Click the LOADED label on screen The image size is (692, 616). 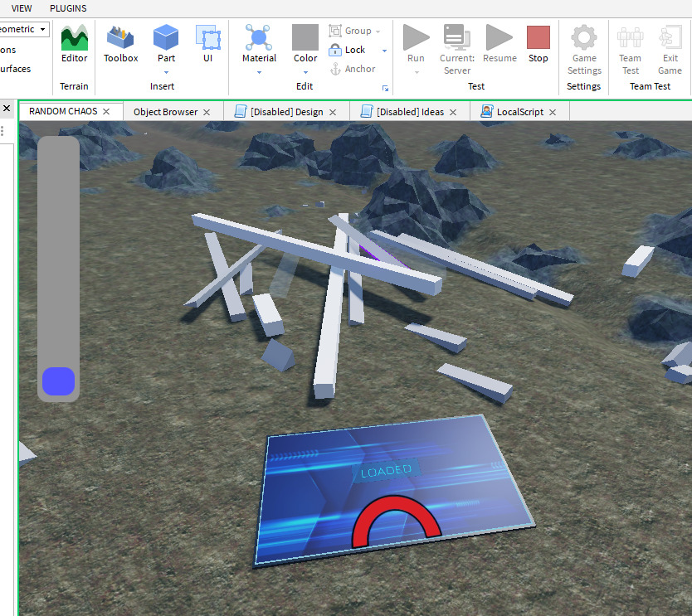[x=386, y=471]
